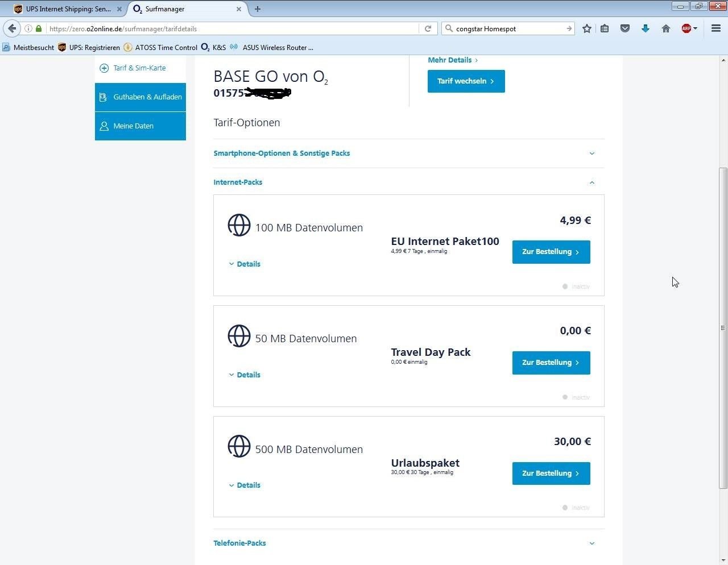Click chevron beside Telefonie-Packs
This screenshot has width=728, height=565.
tap(592, 543)
